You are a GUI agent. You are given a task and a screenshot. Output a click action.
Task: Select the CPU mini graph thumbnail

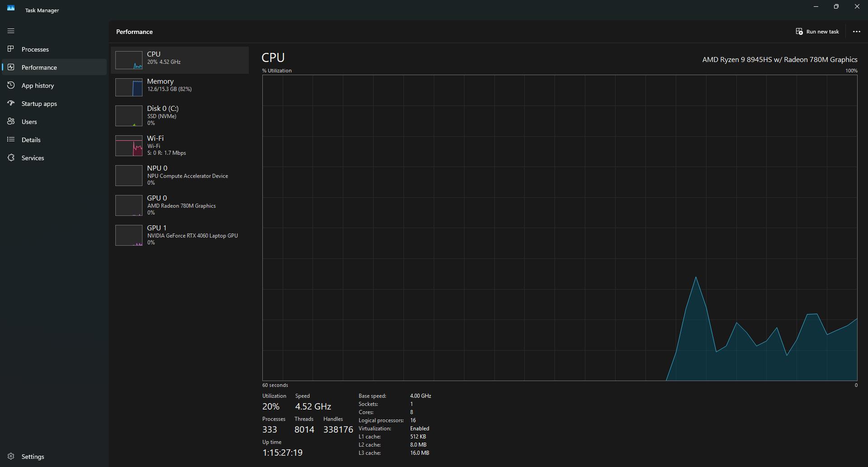coord(129,60)
